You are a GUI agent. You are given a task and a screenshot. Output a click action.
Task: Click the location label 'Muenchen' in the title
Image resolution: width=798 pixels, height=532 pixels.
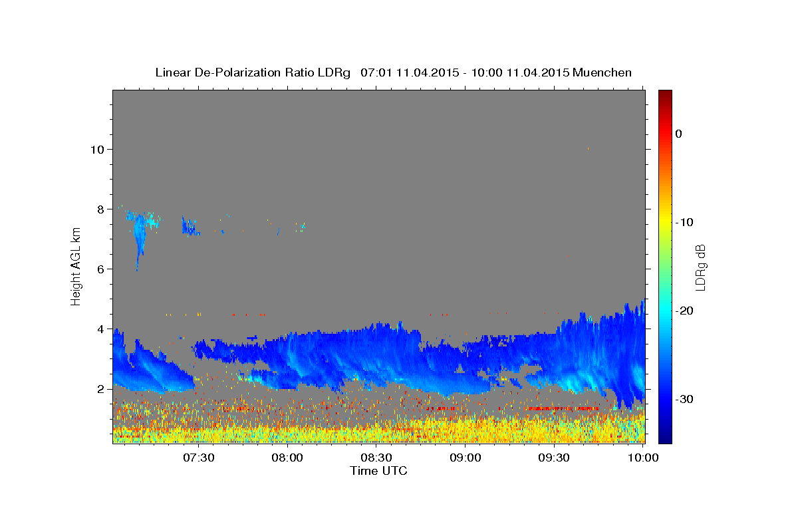pos(602,72)
